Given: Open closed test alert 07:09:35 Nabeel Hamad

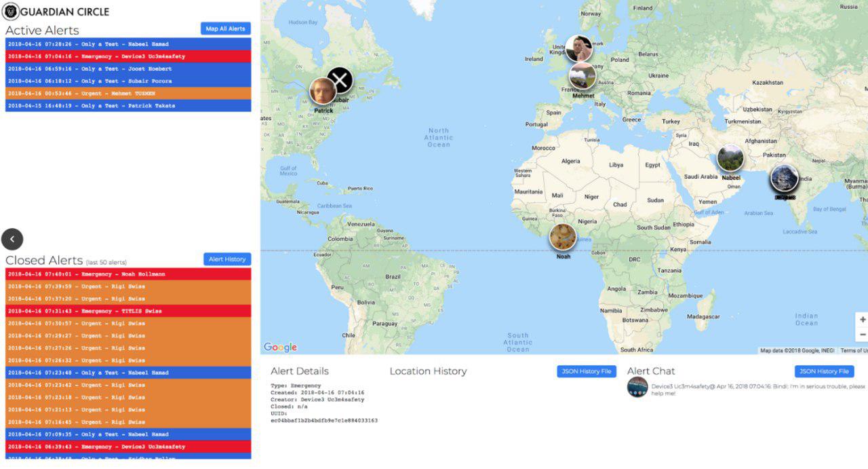Looking at the screenshot, I should pos(128,434).
